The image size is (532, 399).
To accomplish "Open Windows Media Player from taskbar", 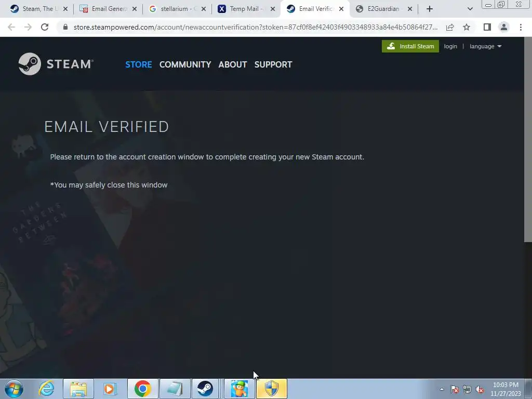I will coord(110,389).
